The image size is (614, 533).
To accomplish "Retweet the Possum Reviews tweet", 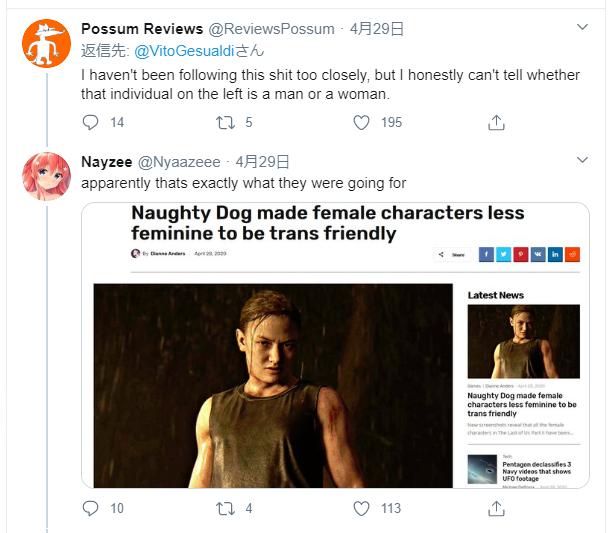I will pyautogui.click(x=227, y=122).
